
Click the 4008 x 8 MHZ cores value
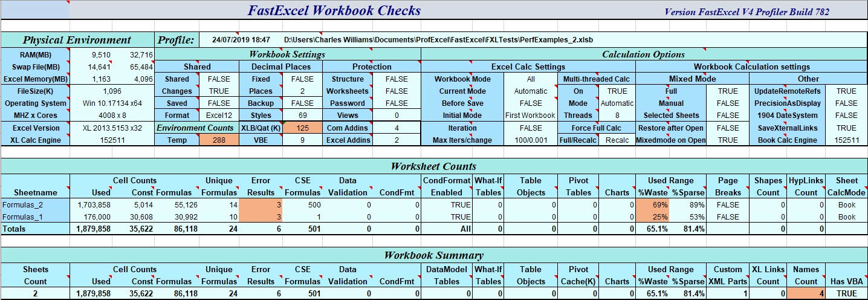coord(112,115)
